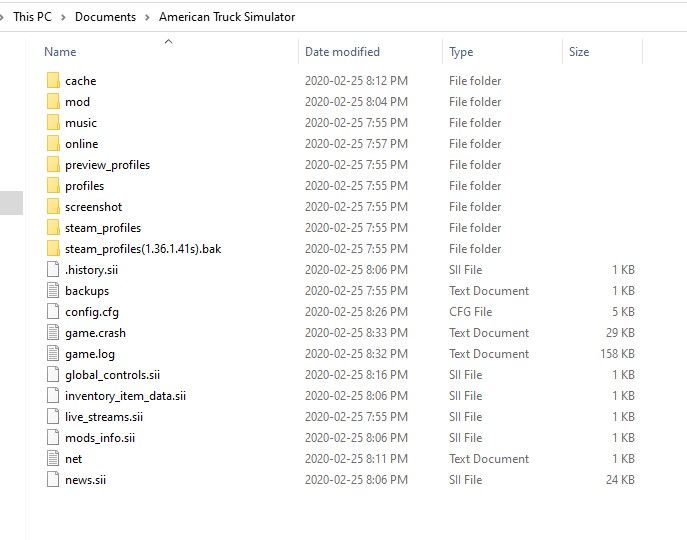Viewport: 687px width, 540px height.
Task: Click the mods_info.sii file icon
Action: click(x=53, y=438)
